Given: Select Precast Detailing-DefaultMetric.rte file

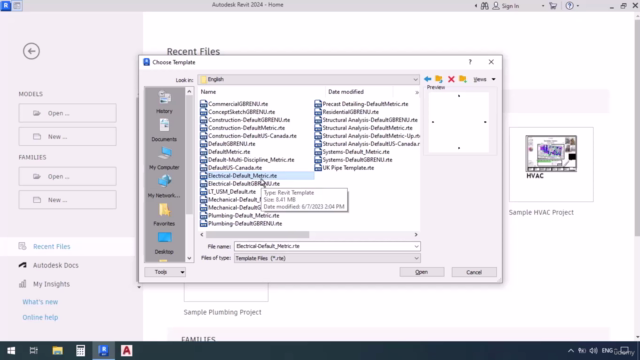Looking at the screenshot, I should pos(365,104).
